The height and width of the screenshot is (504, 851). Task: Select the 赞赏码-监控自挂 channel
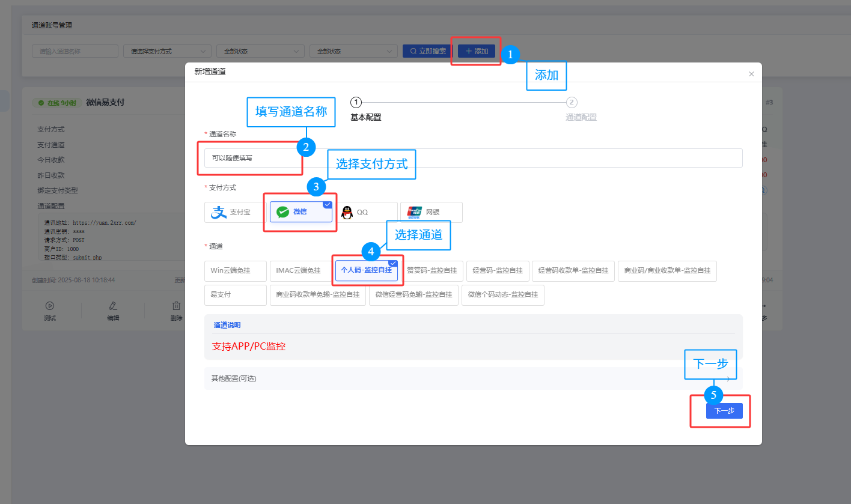click(x=432, y=271)
